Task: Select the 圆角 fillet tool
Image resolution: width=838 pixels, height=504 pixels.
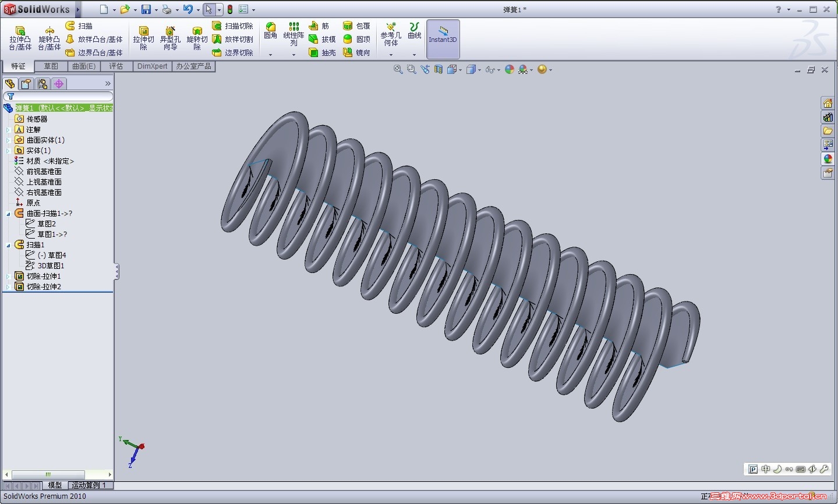Action: pyautogui.click(x=270, y=31)
